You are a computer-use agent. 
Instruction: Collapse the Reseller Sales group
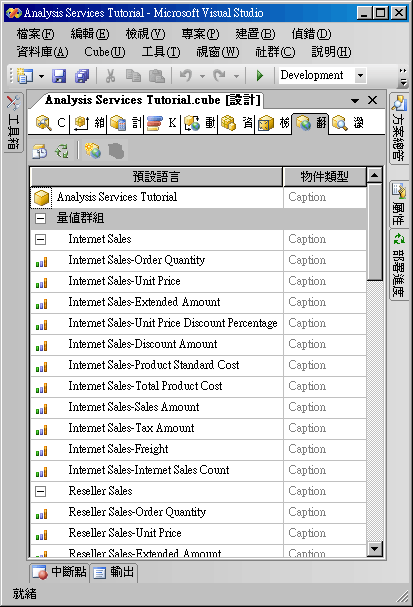click(x=40, y=492)
